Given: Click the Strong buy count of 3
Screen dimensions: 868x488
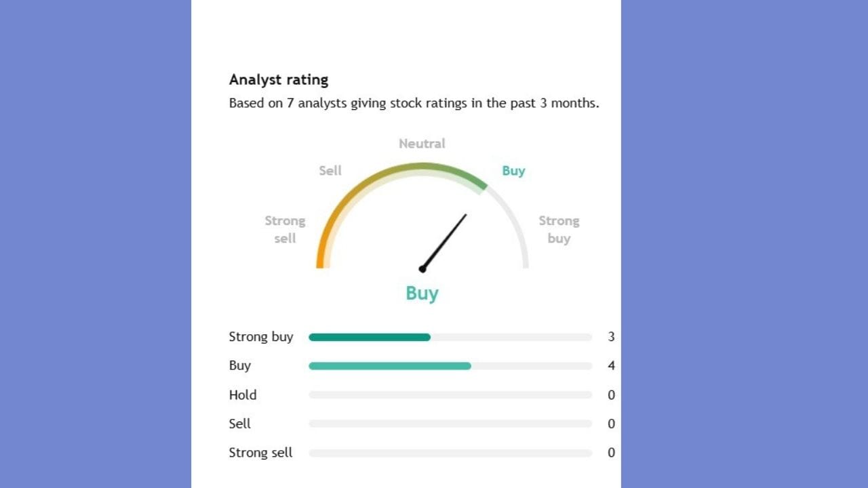Looking at the screenshot, I should pyautogui.click(x=611, y=337).
